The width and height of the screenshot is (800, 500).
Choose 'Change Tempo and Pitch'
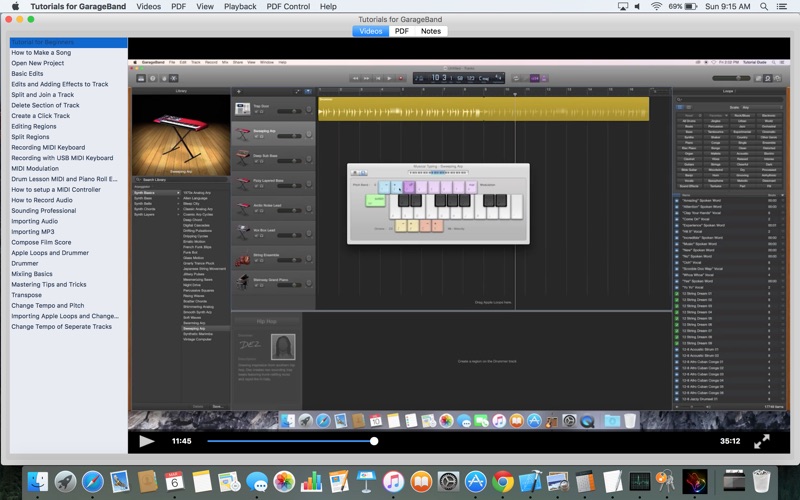(68, 306)
